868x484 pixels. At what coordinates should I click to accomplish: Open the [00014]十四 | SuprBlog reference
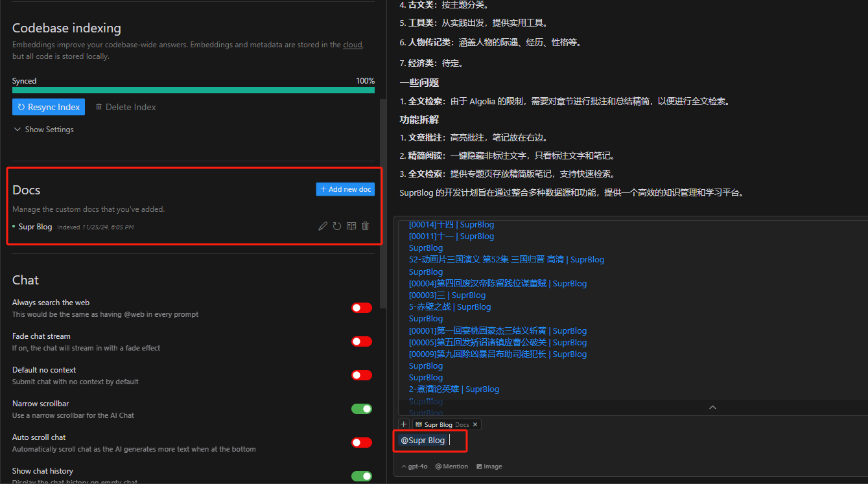451,225
